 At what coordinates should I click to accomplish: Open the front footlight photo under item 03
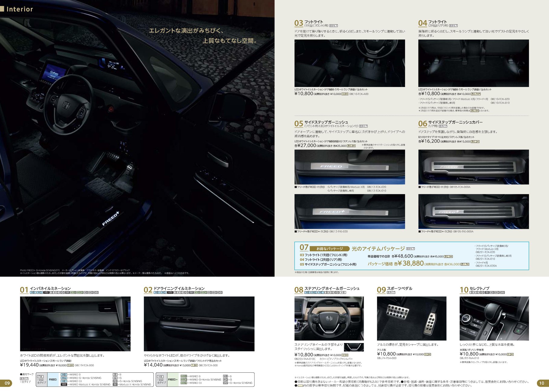pyautogui.click(x=350, y=63)
